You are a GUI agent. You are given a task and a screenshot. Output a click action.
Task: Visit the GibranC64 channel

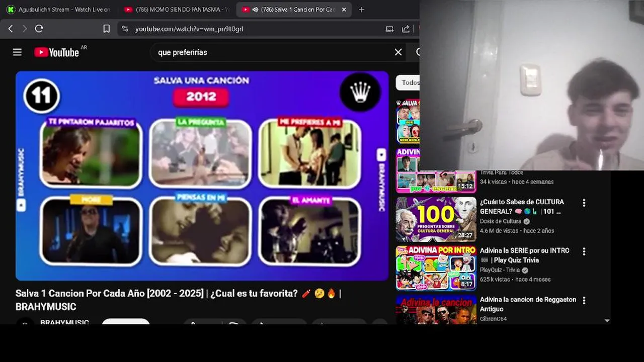[493, 319]
